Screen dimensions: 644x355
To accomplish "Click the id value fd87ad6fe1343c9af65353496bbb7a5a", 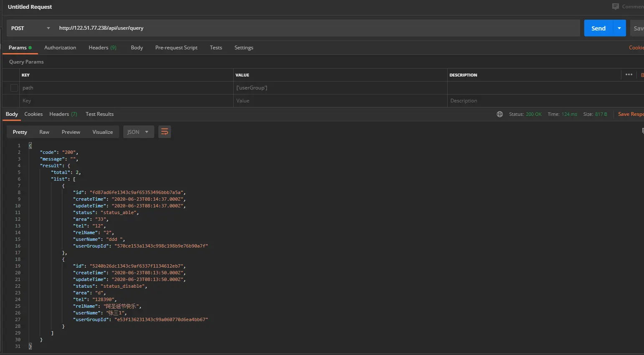I will (x=136, y=192).
